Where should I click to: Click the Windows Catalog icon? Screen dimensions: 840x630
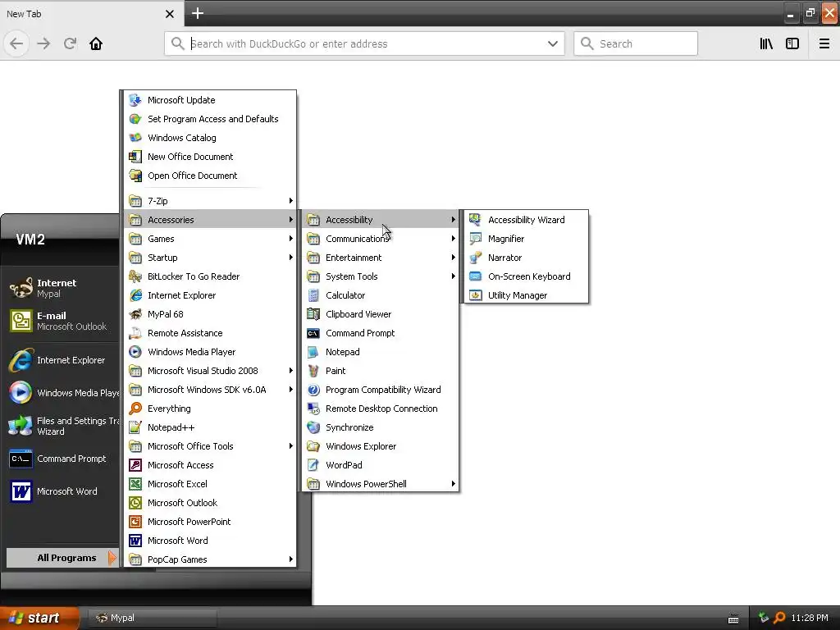[x=135, y=138]
